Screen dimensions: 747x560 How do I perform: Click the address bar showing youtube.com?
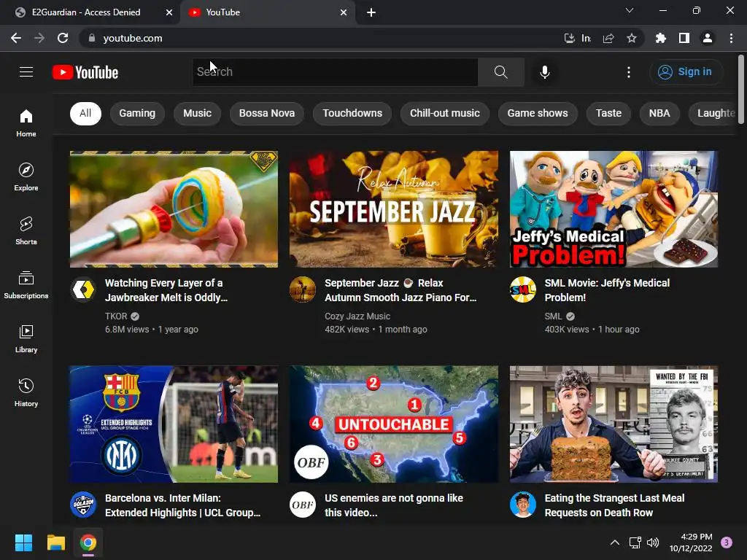pyautogui.click(x=324, y=38)
